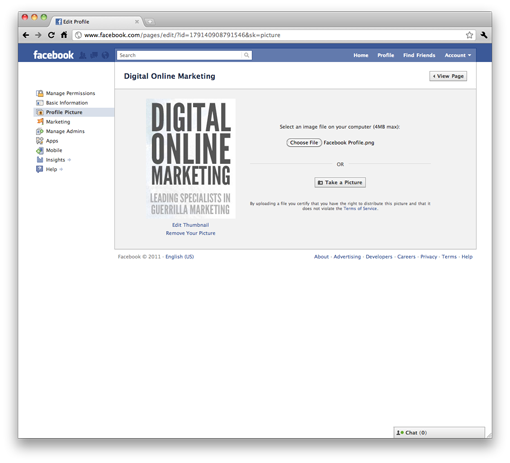
Task: Click the Insights chart icon
Action: point(40,160)
